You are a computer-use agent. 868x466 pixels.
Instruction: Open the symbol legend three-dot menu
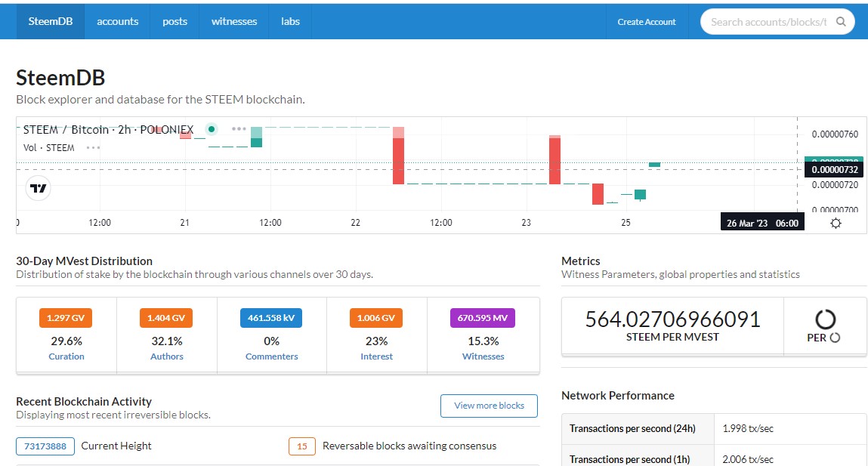click(239, 129)
